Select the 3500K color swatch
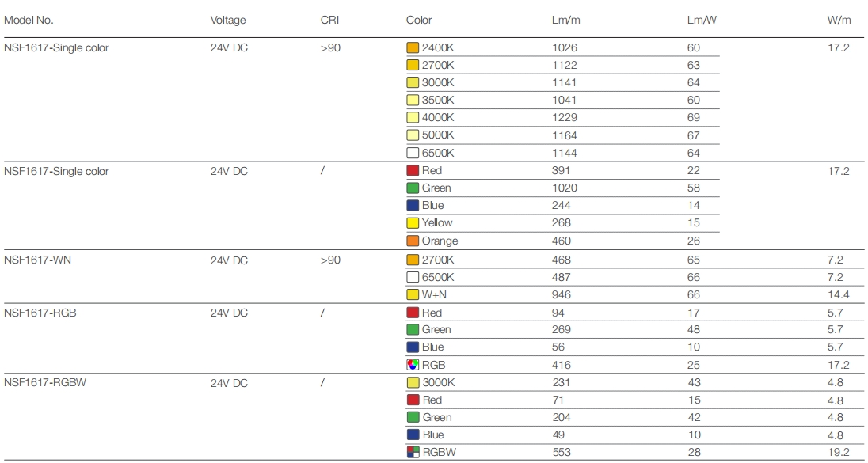This screenshot has width=868, height=463. pos(413,101)
